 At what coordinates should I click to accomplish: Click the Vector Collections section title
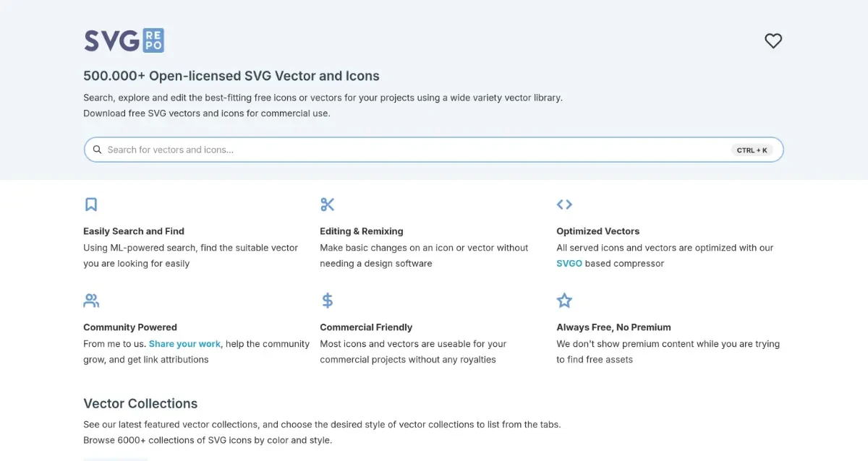coord(140,404)
